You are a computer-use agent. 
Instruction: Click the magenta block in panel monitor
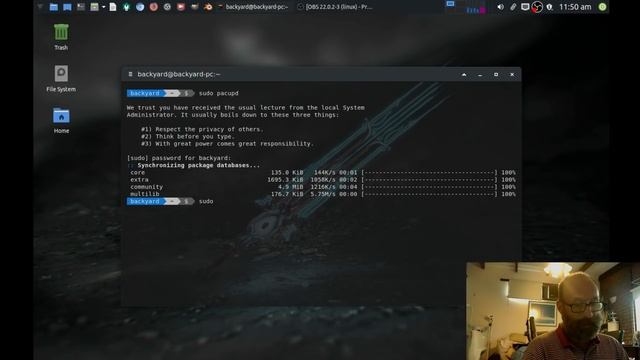(483, 11)
